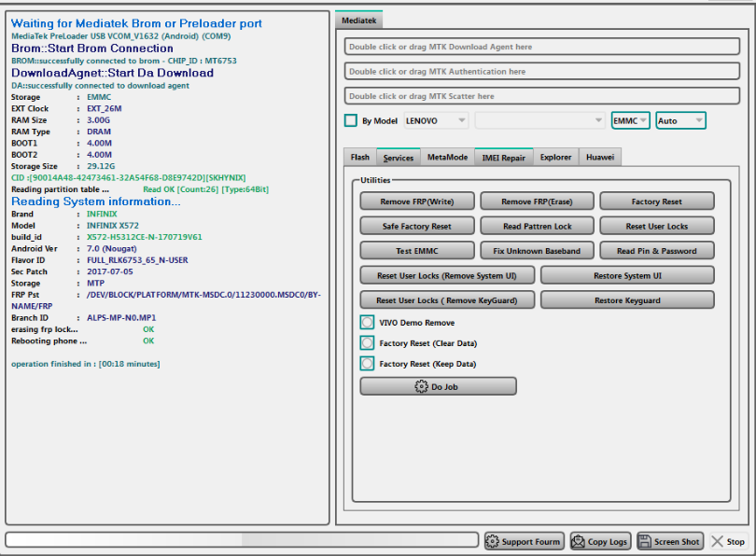Click the Copy Logs icon
The width and height of the screenshot is (756, 556).
pyautogui.click(x=578, y=541)
